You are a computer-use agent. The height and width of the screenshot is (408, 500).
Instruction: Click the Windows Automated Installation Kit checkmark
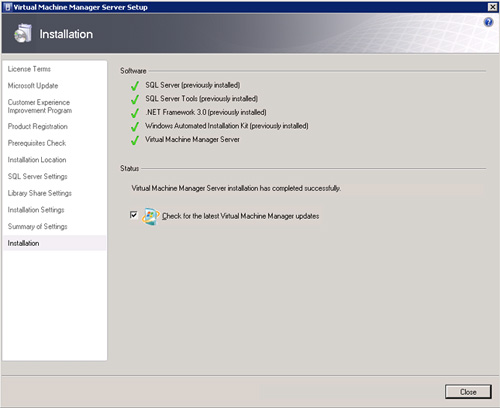pyautogui.click(x=135, y=127)
